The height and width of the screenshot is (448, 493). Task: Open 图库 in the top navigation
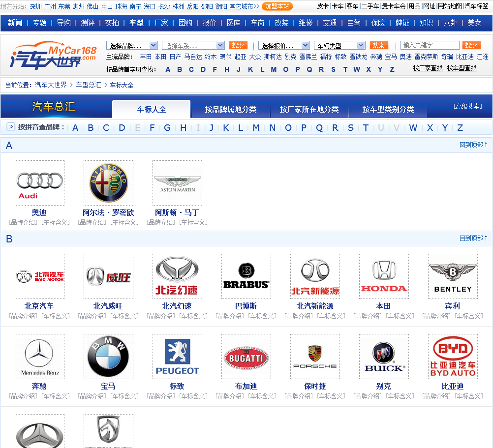[x=234, y=23]
